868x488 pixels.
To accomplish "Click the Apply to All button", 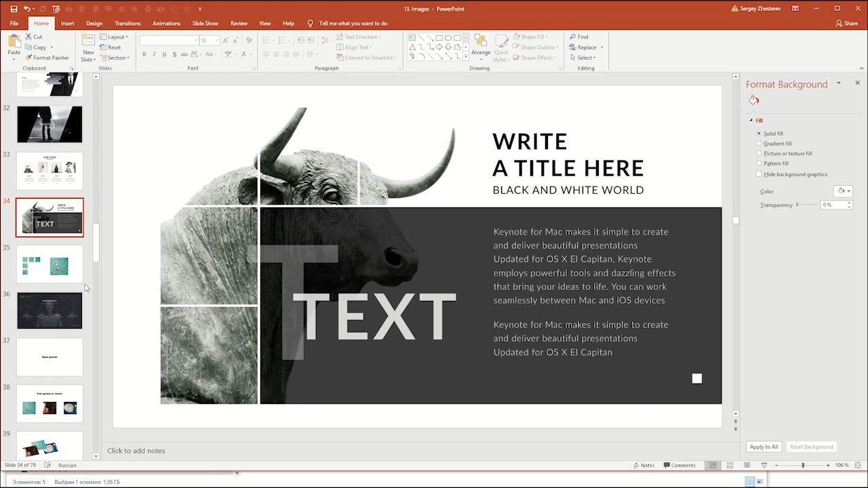I will click(x=764, y=447).
